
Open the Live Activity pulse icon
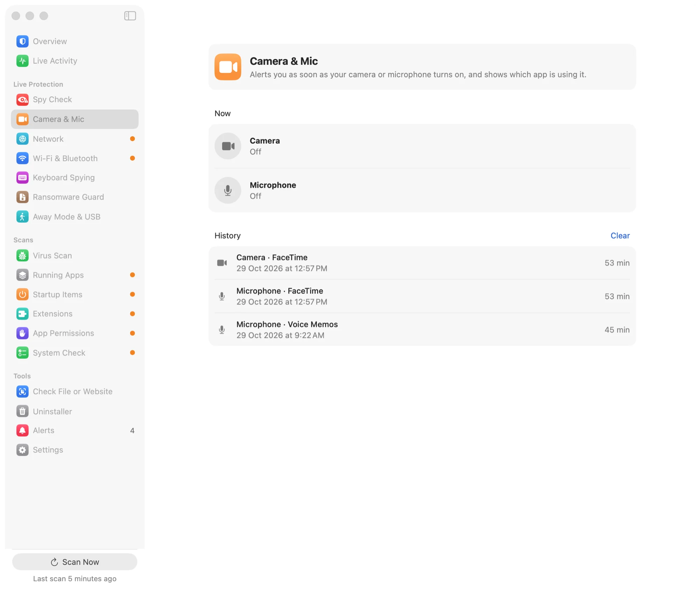[22, 61]
